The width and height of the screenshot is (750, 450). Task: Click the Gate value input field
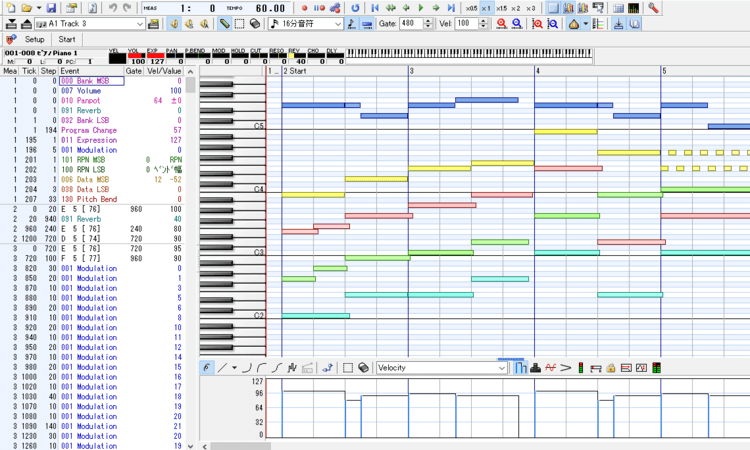point(410,23)
